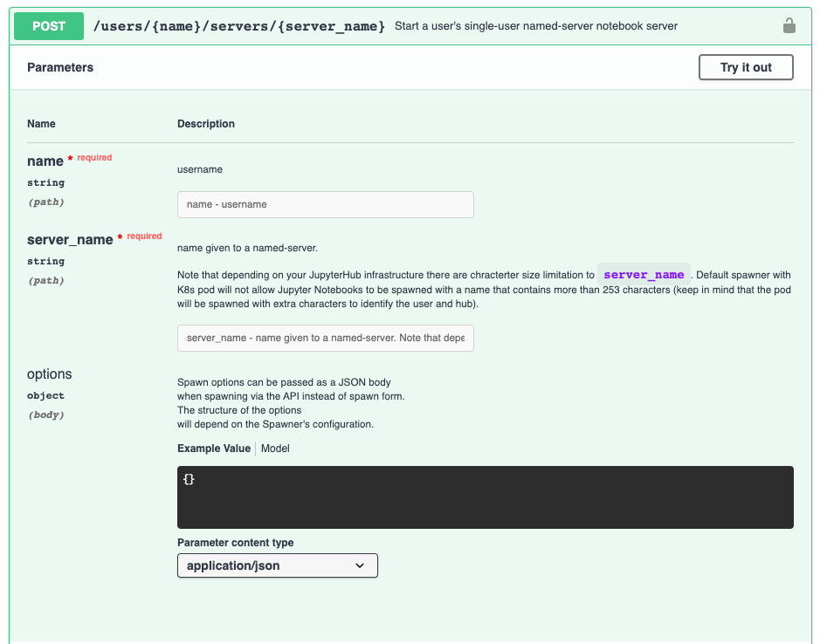Image resolution: width=820 pixels, height=644 pixels.
Task: Click the Try it out button
Action: pos(745,67)
